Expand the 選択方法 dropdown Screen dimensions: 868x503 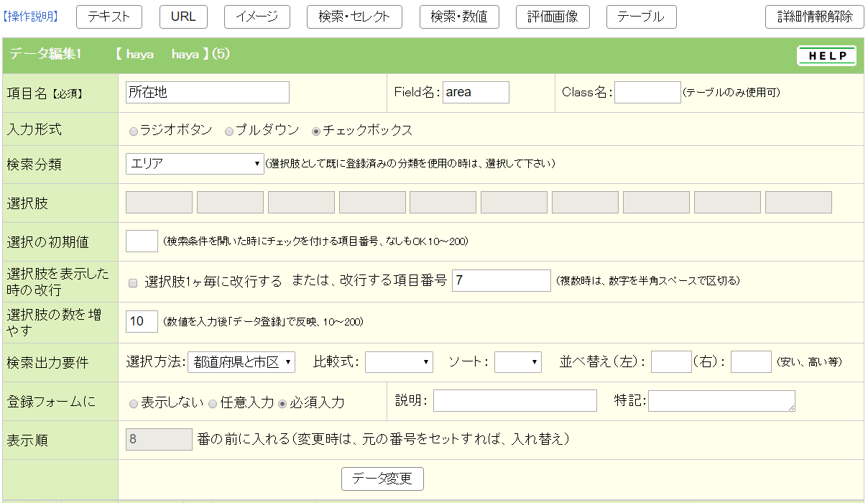click(x=241, y=362)
